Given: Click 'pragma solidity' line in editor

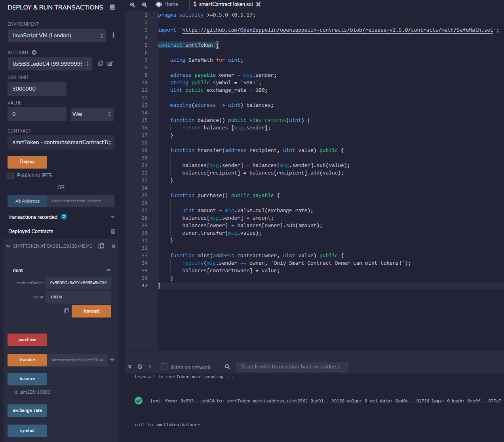Looking at the screenshot, I should coord(207,15).
